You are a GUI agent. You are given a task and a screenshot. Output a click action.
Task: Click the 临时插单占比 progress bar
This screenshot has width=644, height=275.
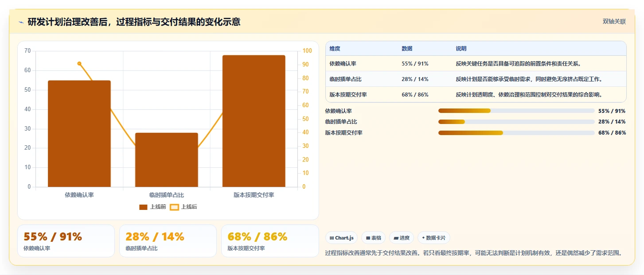[x=516, y=122]
